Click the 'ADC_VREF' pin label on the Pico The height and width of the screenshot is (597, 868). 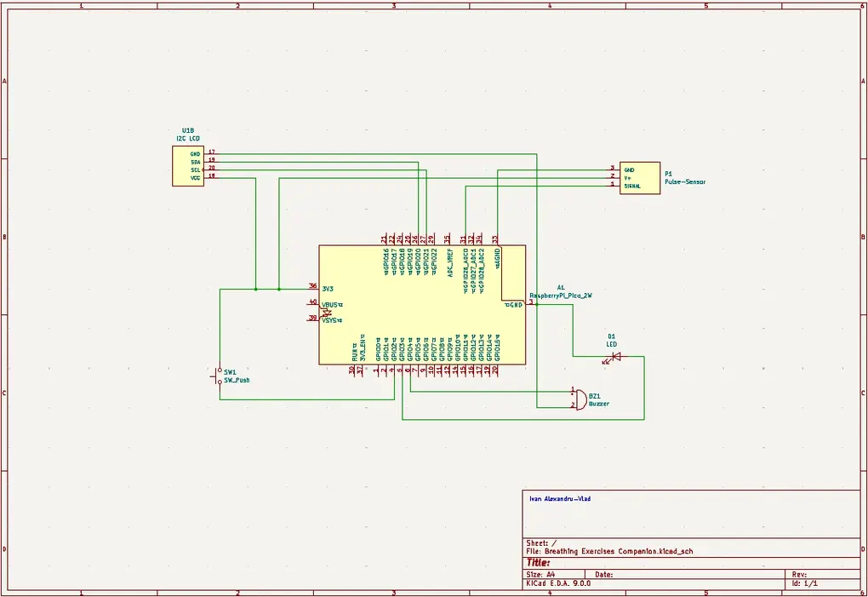(x=450, y=262)
